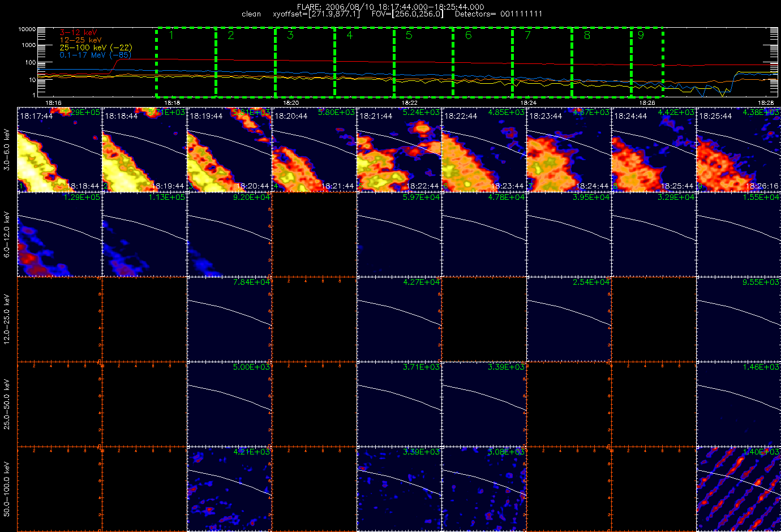Click the peak value '5.80E+03'

337,113
